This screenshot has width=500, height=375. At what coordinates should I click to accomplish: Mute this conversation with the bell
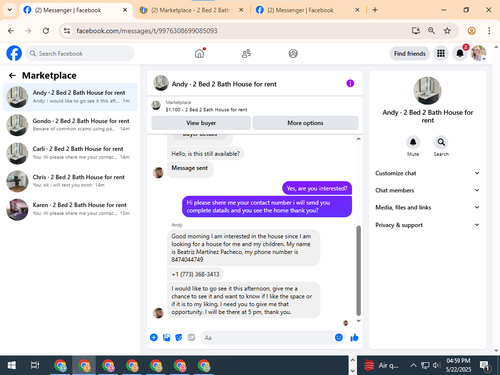(x=413, y=142)
